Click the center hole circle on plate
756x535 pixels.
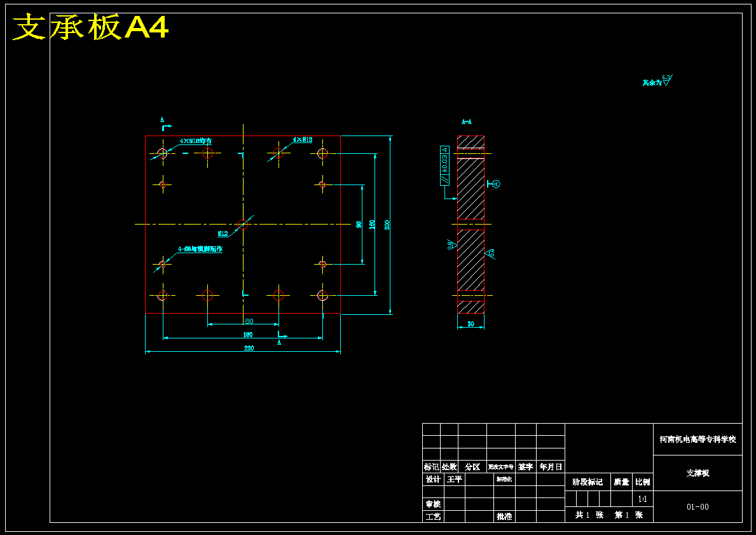[x=243, y=225]
